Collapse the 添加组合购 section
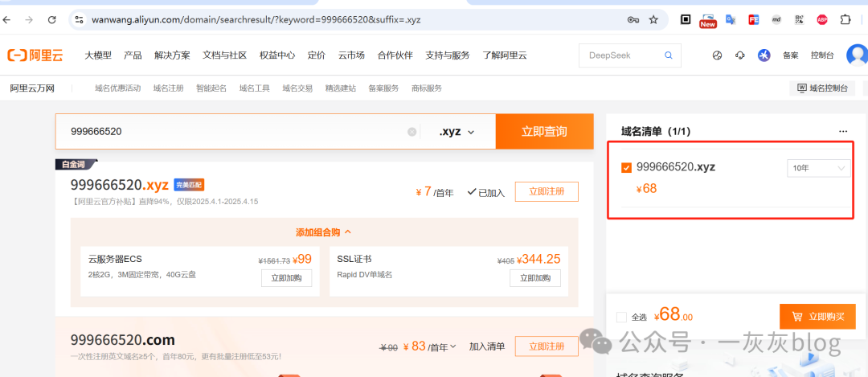868x377 pixels. point(324,232)
